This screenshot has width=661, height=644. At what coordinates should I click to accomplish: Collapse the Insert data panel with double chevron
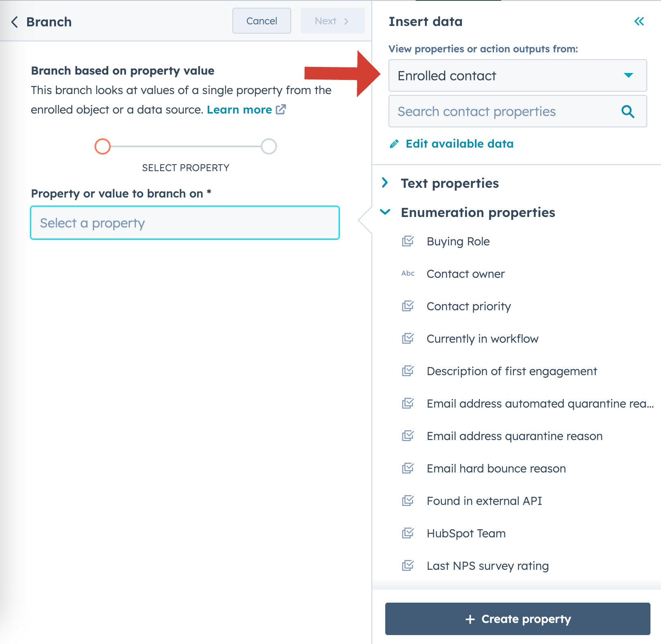pyautogui.click(x=639, y=22)
